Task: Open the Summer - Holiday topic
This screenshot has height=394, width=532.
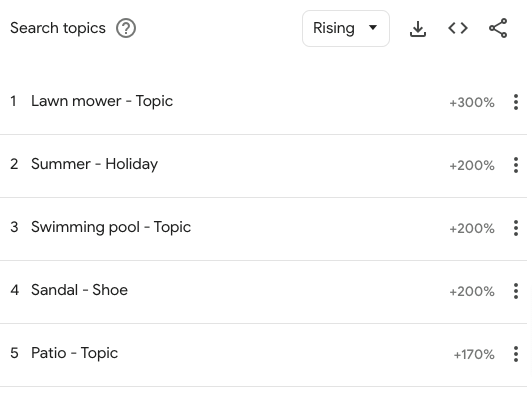Action: (94, 164)
